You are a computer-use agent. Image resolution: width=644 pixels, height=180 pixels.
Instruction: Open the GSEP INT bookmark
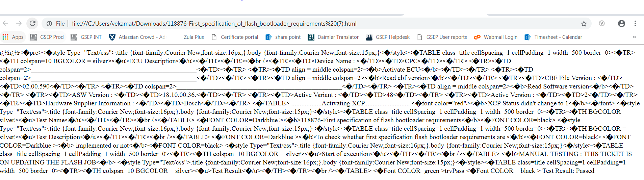pyautogui.click(x=86, y=37)
